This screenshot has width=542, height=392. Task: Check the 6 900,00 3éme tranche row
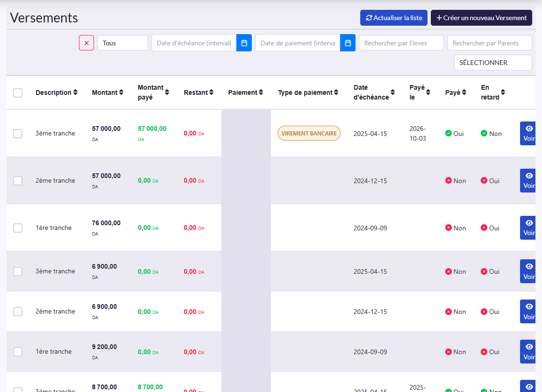(18, 271)
